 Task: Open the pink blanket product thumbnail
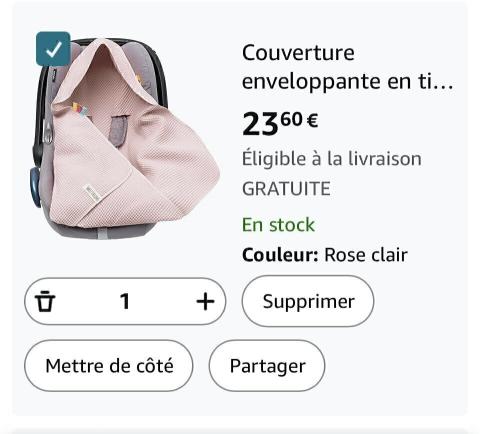tap(124, 138)
